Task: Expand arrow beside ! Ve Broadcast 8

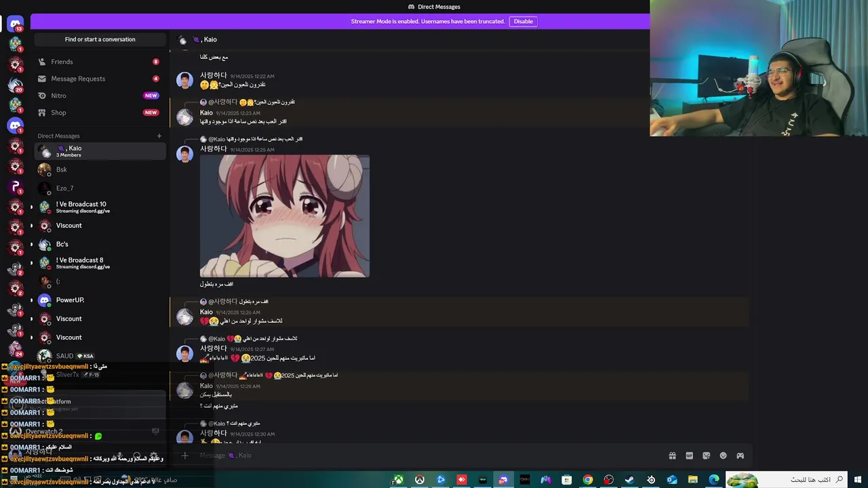Action: 31,263
